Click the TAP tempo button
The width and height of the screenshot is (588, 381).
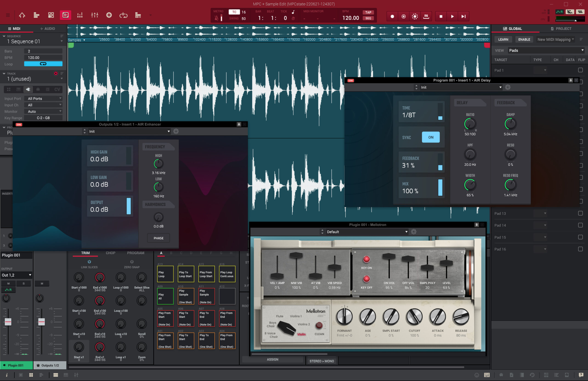coord(368,12)
